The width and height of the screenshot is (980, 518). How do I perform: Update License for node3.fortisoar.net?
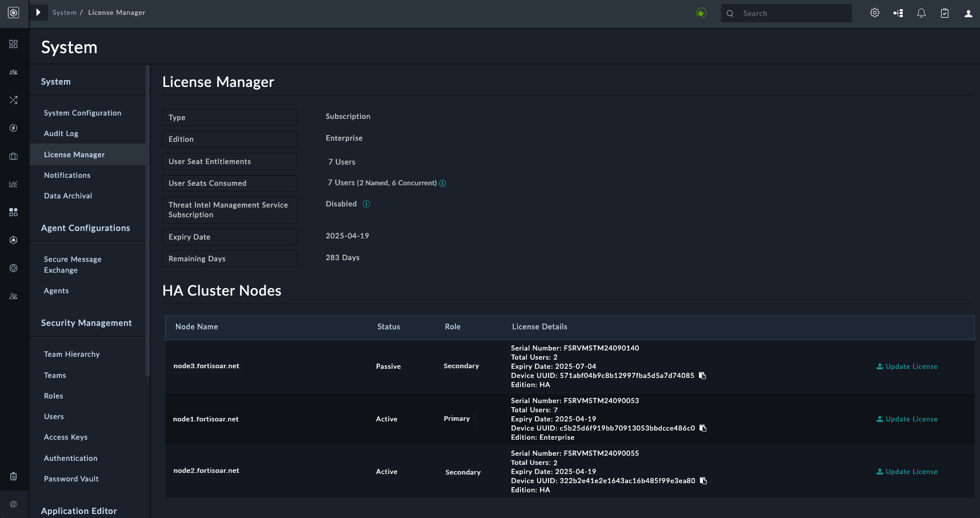907,366
